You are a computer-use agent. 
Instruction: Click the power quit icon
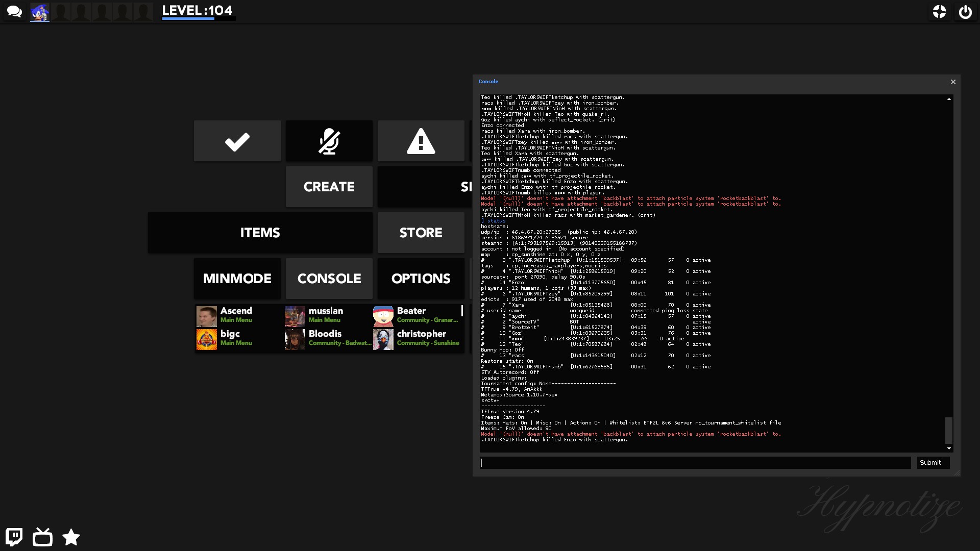click(x=965, y=12)
